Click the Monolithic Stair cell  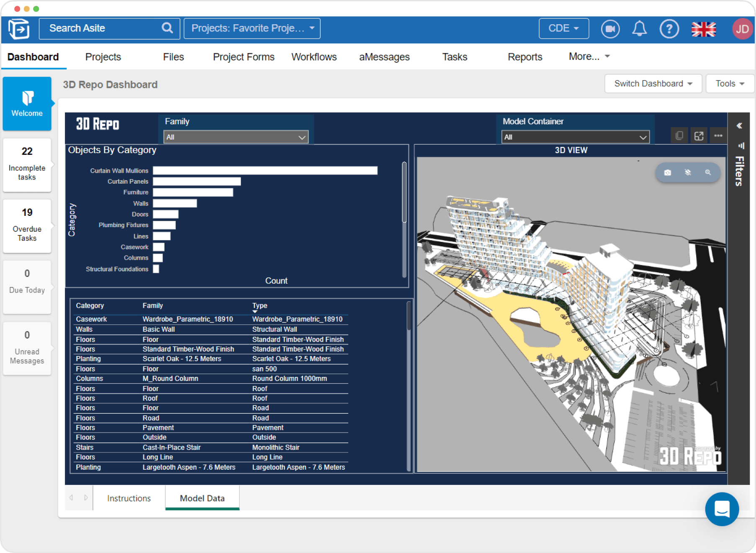click(276, 448)
